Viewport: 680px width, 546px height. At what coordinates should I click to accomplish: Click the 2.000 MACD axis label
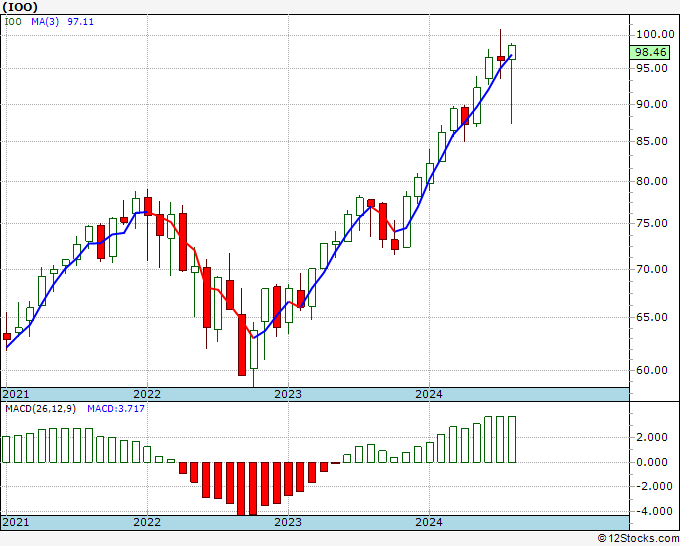[x=652, y=437]
